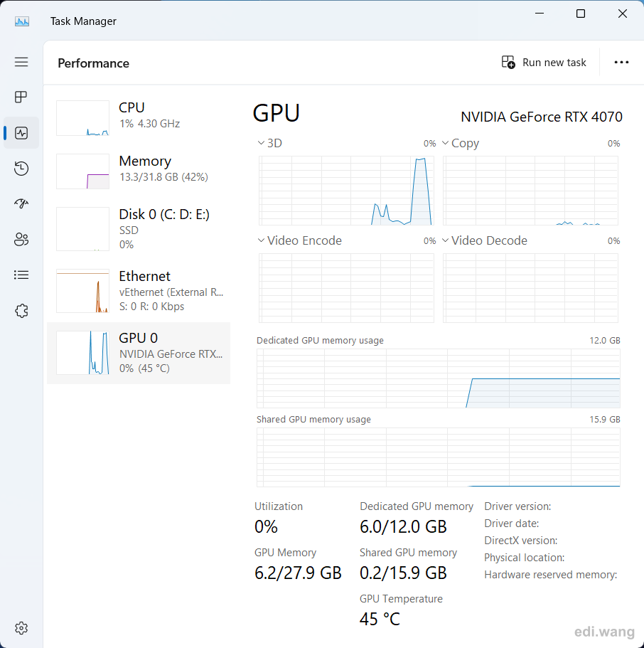Open the hamburger navigation menu
This screenshot has height=648, width=644.
point(21,62)
